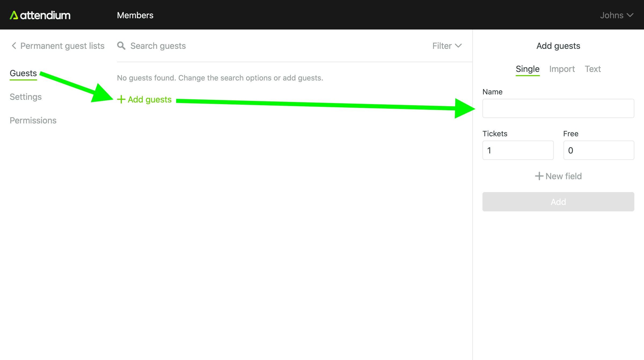Click the search magnifier icon

pos(121,46)
